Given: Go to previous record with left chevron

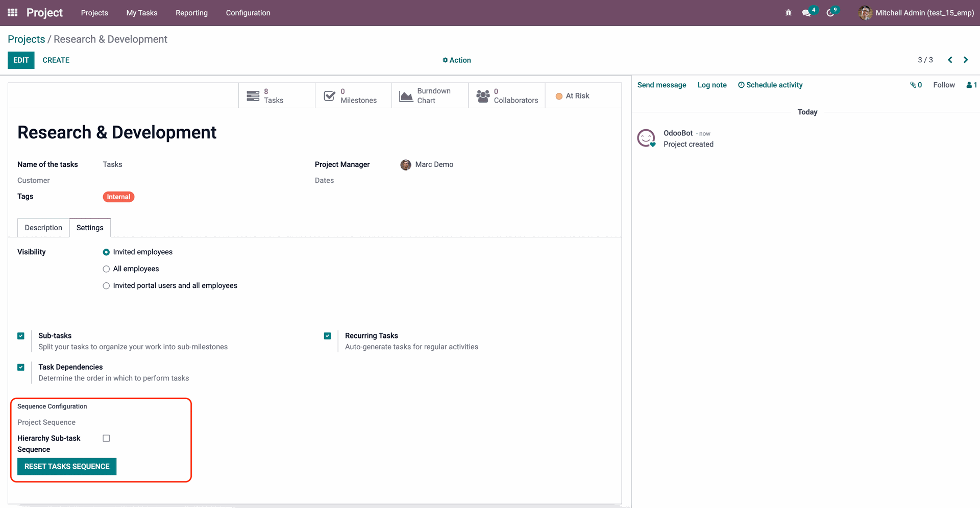Looking at the screenshot, I should [x=949, y=60].
